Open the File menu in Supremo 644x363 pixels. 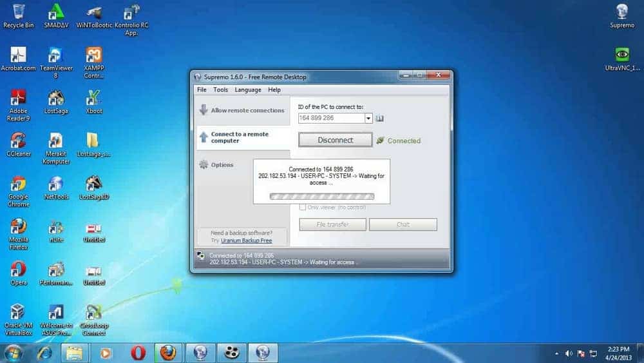pos(202,90)
